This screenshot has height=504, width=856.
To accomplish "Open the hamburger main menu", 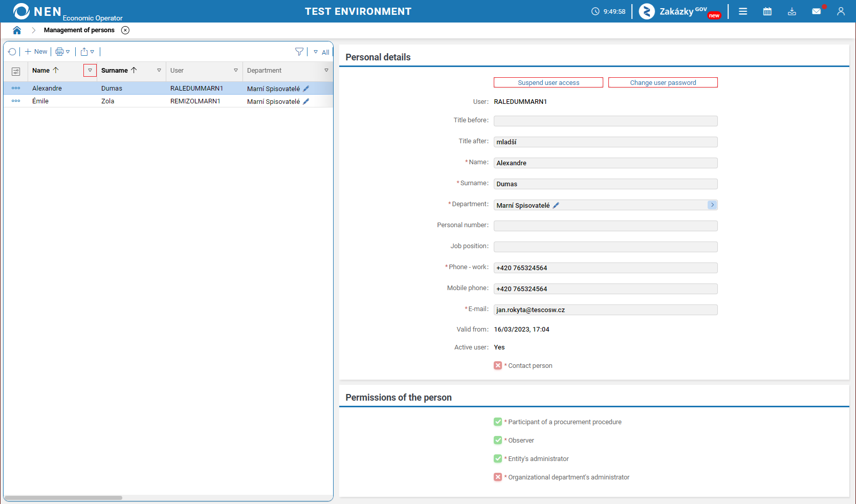I will click(x=743, y=11).
